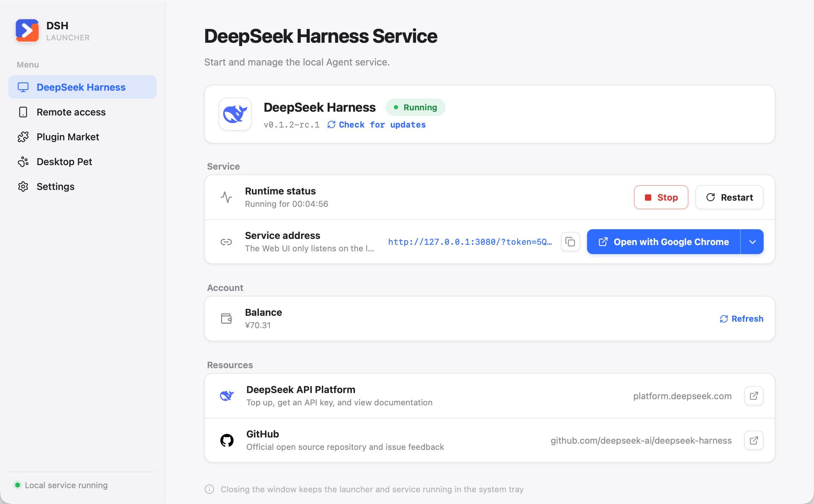The image size is (814, 504).
Task: Click the puzzle icon beside Plugin Market
Action: coord(23,137)
